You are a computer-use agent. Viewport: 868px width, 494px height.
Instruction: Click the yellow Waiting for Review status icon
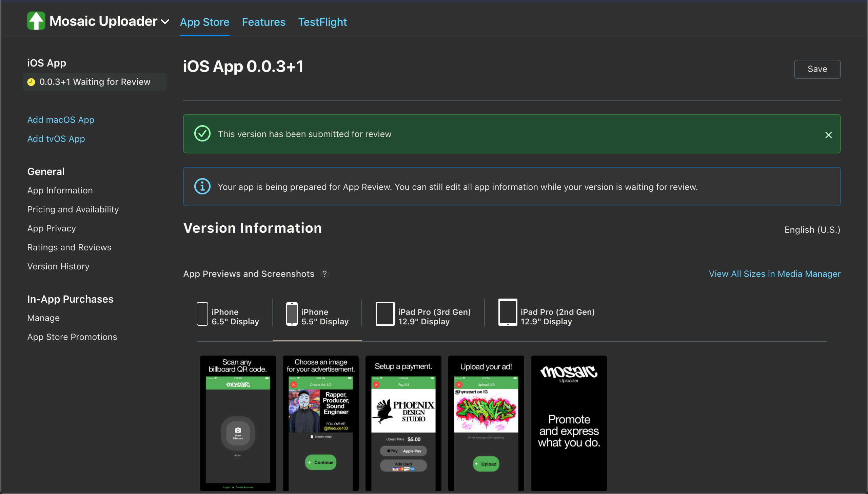click(x=31, y=82)
